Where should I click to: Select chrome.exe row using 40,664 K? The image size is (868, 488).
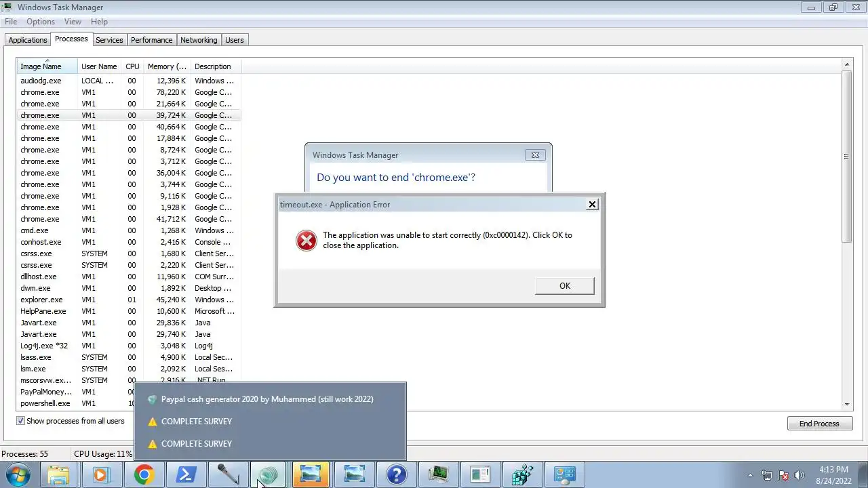coord(129,127)
